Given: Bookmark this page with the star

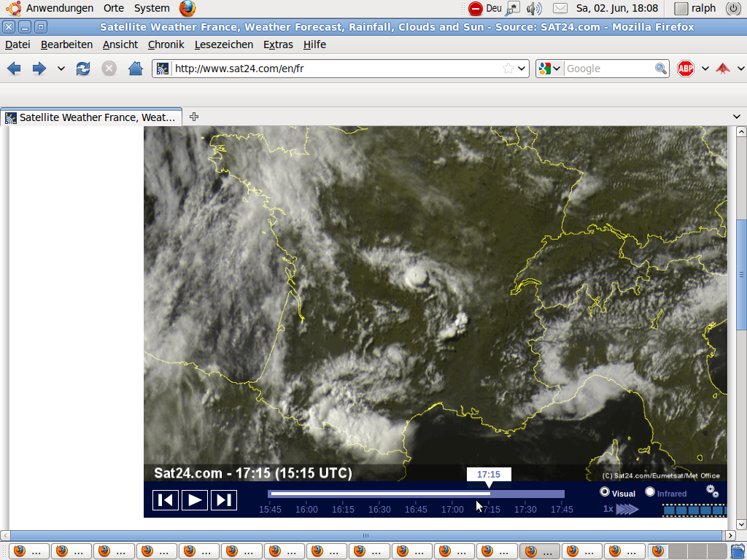Looking at the screenshot, I should pyautogui.click(x=508, y=69).
